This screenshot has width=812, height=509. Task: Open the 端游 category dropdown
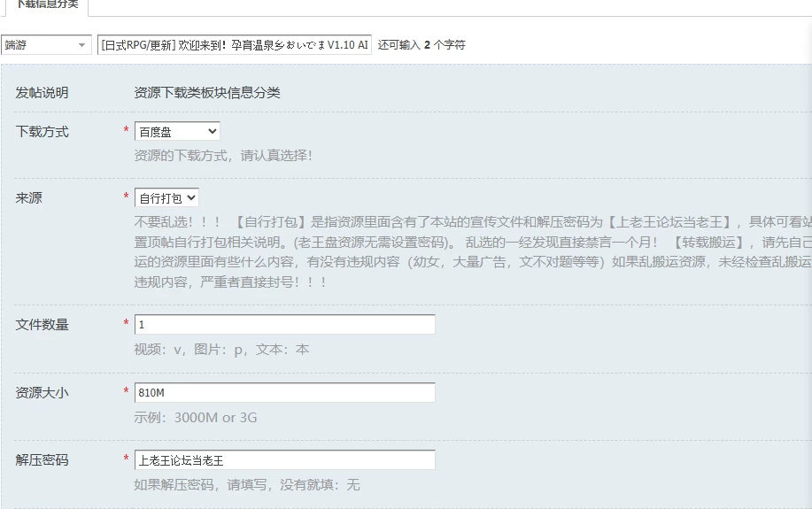coord(46,45)
